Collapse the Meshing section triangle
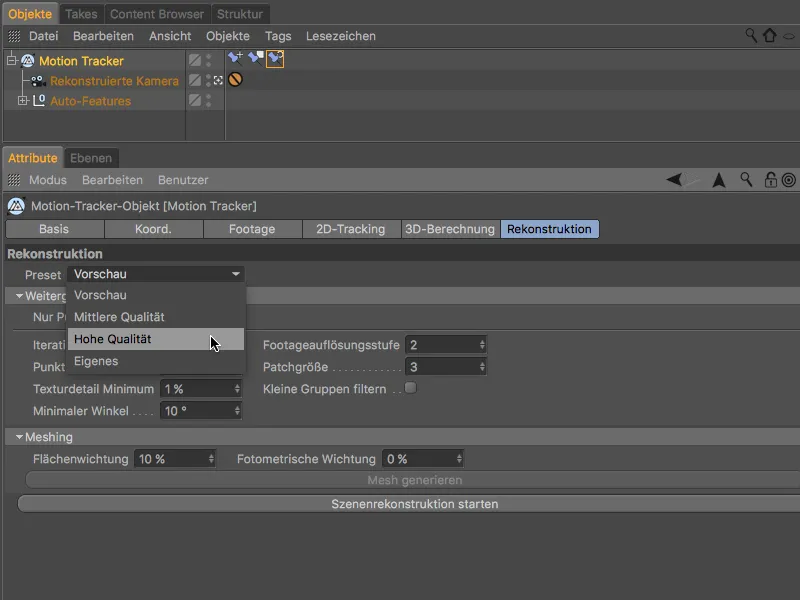 [19, 437]
